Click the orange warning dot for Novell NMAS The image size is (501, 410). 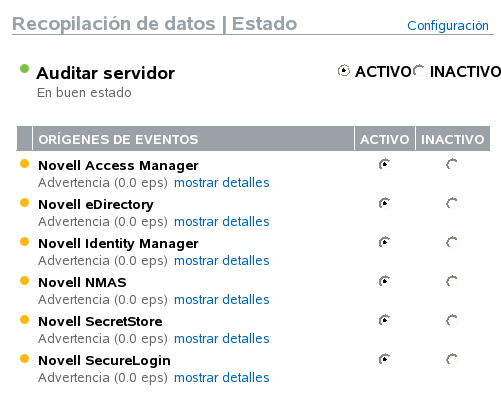point(24,281)
